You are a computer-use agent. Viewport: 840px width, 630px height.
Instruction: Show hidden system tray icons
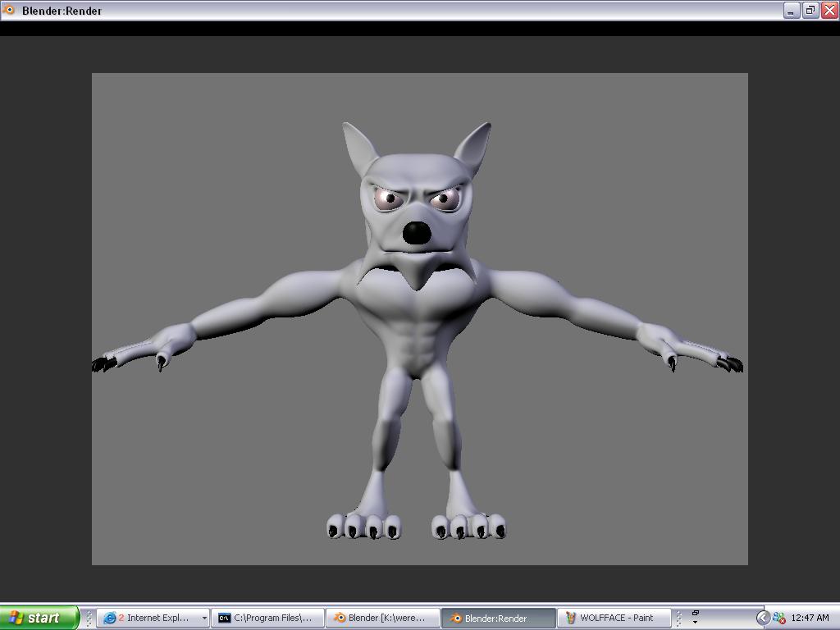pyautogui.click(x=763, y=618)
